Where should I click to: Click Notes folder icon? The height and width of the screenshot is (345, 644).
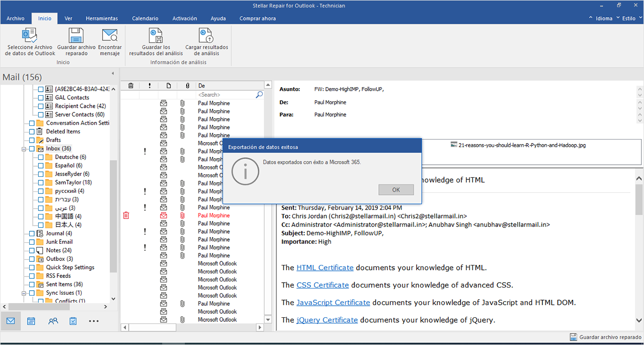point(40,250)
